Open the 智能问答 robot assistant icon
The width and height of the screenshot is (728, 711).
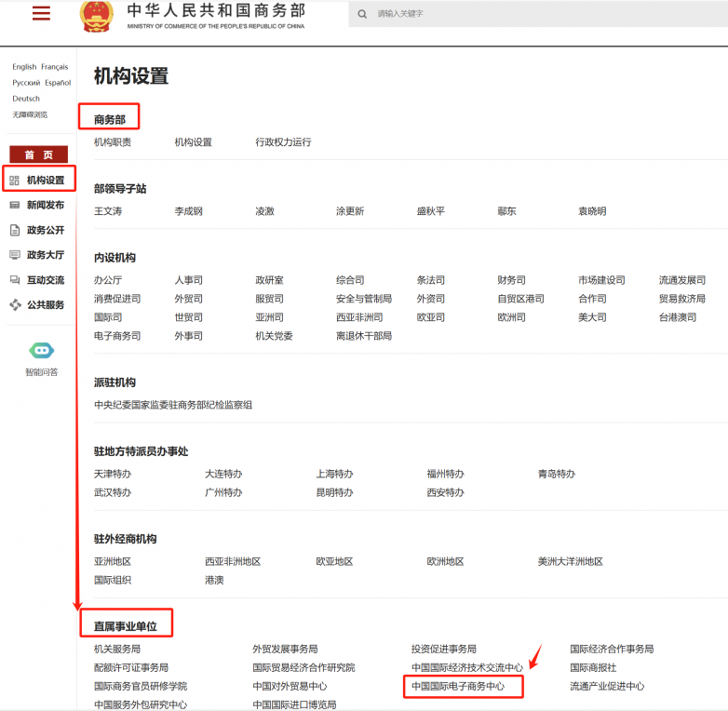point(41,351)
